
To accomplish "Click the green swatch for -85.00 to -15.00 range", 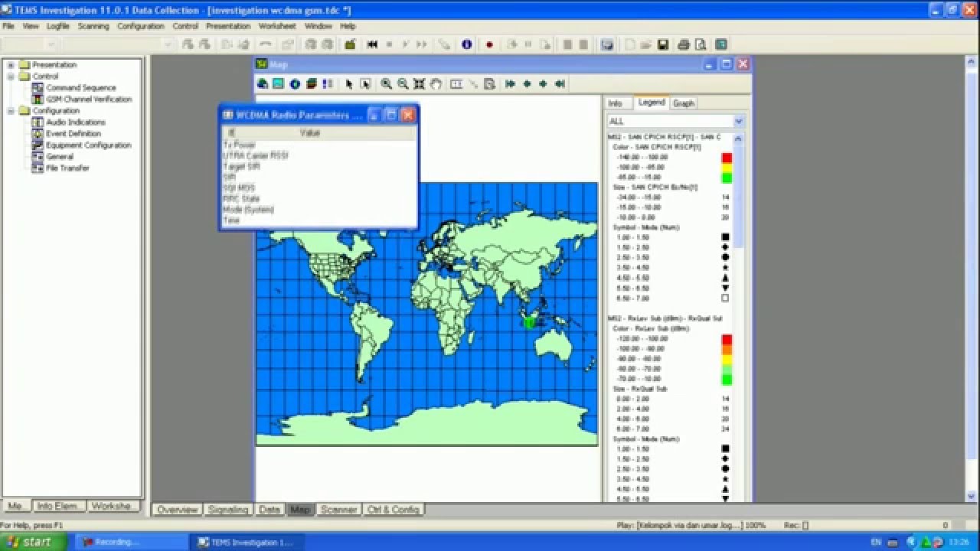I will (727, 178).
